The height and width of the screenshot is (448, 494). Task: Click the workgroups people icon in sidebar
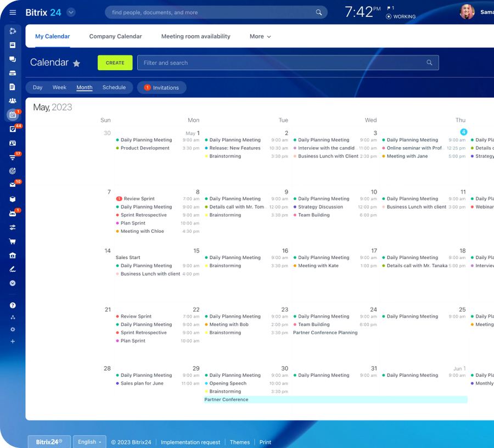click(13, 101)
